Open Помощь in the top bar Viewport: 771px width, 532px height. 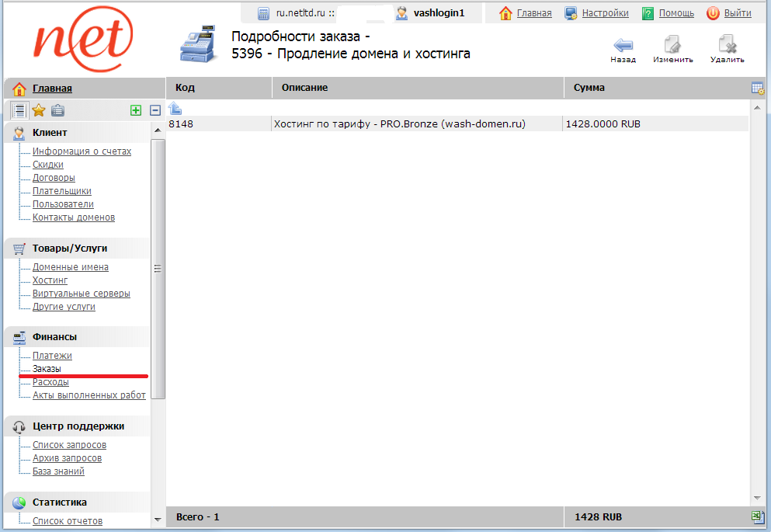(x=676, y=13)
